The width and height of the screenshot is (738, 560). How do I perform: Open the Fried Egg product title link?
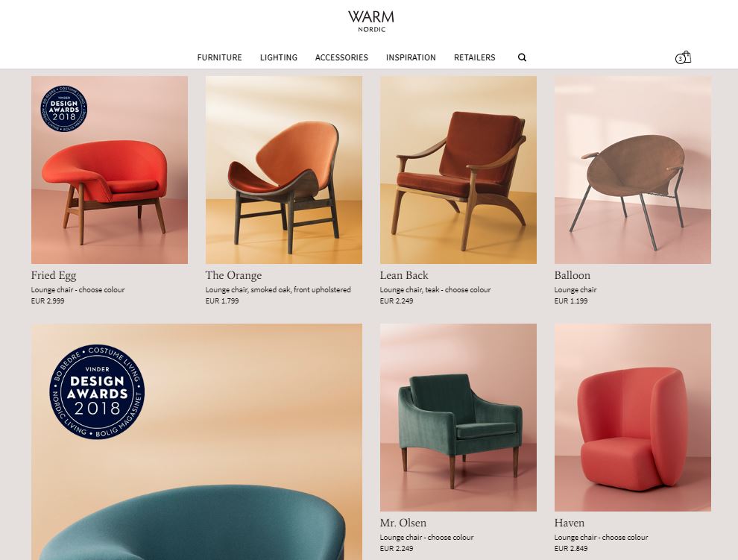coord(54,275)
